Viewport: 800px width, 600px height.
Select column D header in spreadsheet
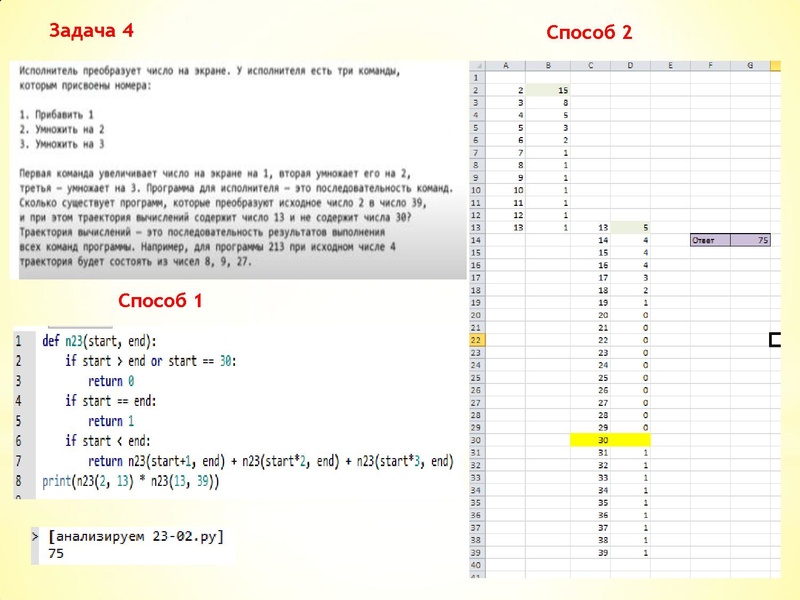click(x=630, y=66)
